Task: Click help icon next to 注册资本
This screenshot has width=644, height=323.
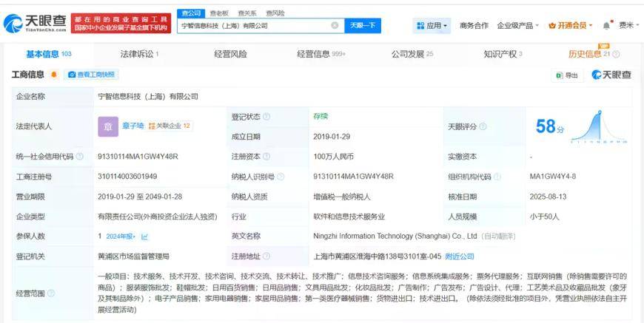Action: coord(266,157)
